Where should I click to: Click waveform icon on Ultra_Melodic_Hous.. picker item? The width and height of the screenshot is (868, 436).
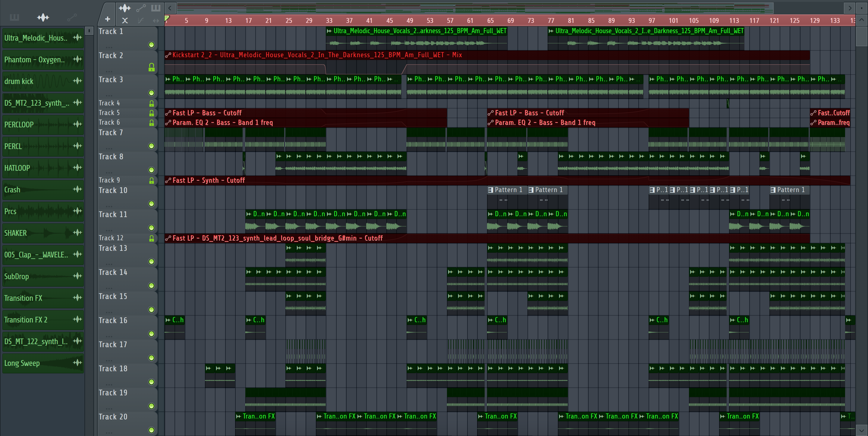(77, 37)
